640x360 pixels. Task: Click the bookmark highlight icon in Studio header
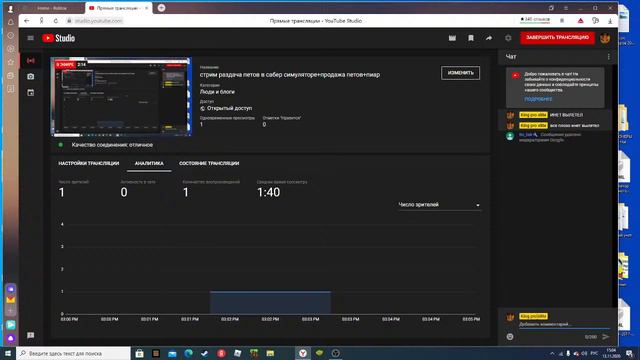tap(471, 38)
